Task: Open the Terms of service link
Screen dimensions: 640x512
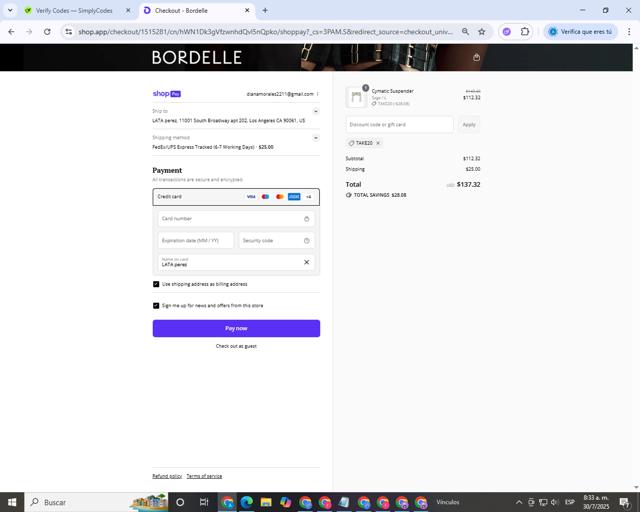Action: (204, 476)
